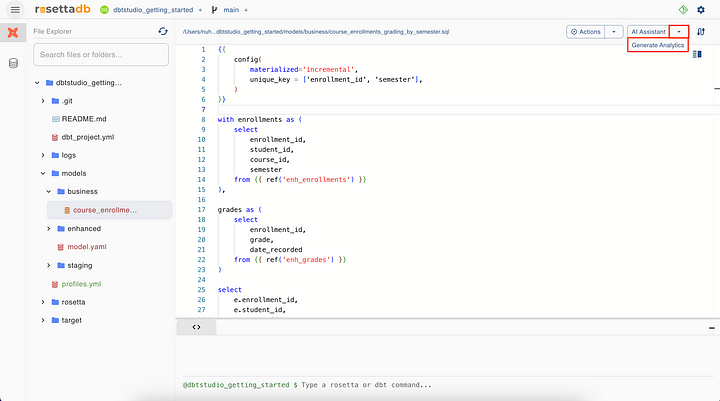720x401 pixels.
Task: Refresh the File Explorer
Action: tap(163, 31)
